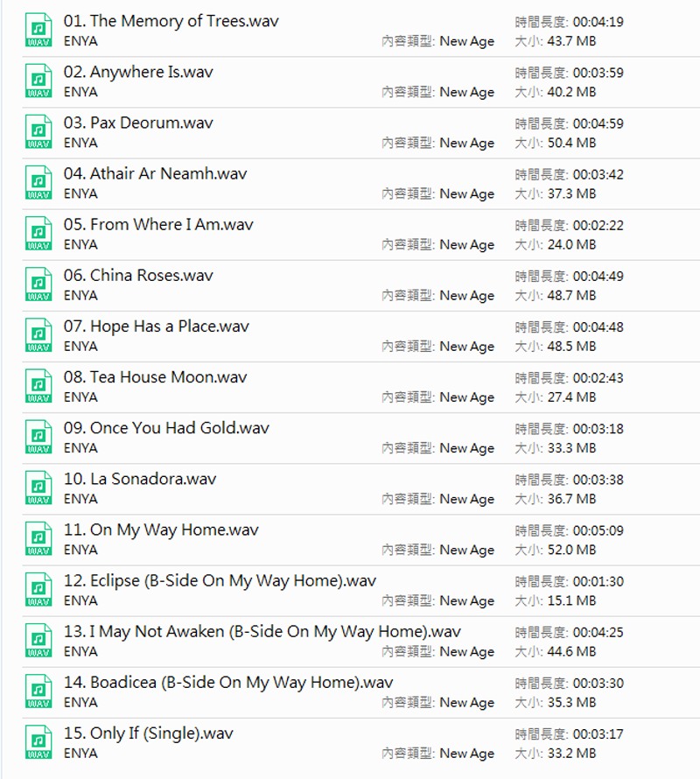Click New Age genre of China Roses row
The width and height of the screenshot is (700, 779).
click(466, 296)
